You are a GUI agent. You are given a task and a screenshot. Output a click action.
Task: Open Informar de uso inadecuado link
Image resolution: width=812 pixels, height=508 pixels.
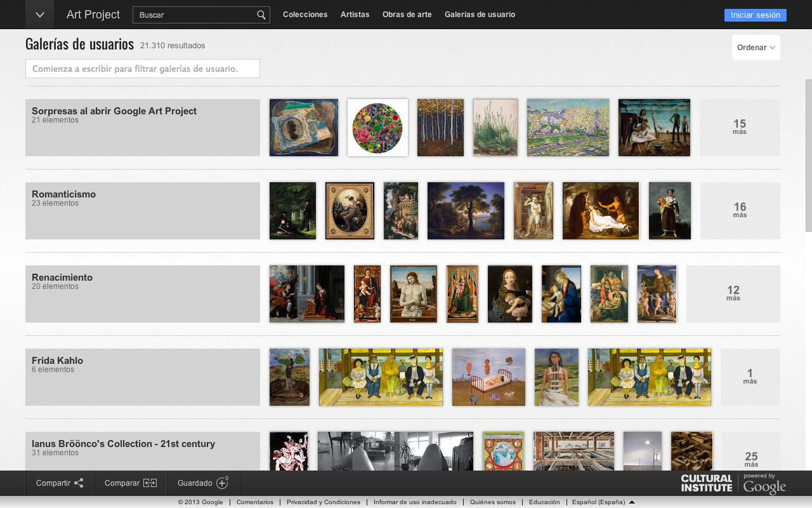(x=415, y=502)
